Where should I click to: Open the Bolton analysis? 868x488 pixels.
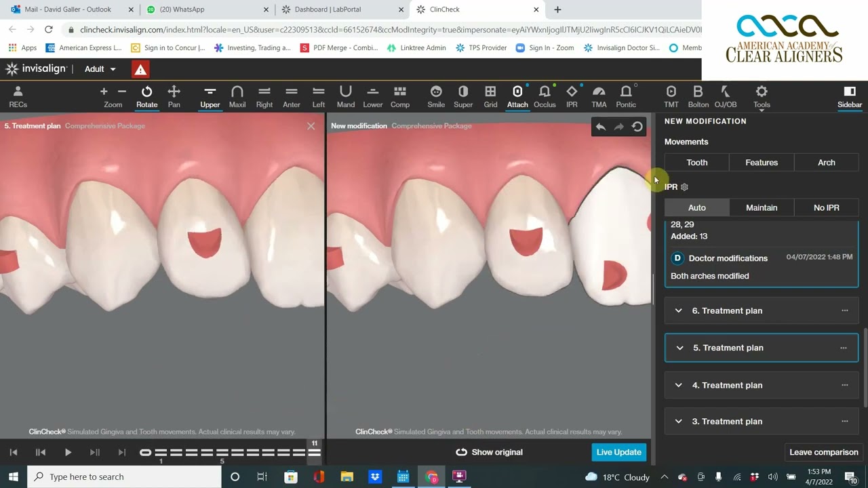tap(698, 96)
